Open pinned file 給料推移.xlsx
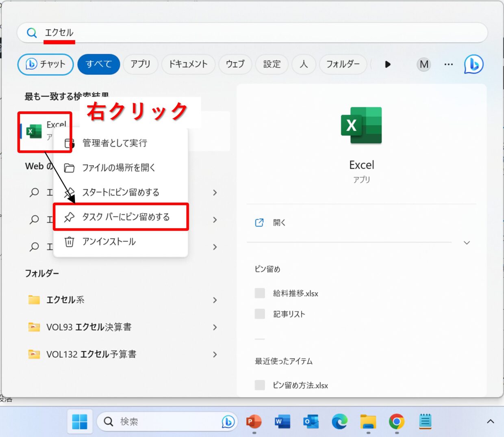 (x=295, y=293)
